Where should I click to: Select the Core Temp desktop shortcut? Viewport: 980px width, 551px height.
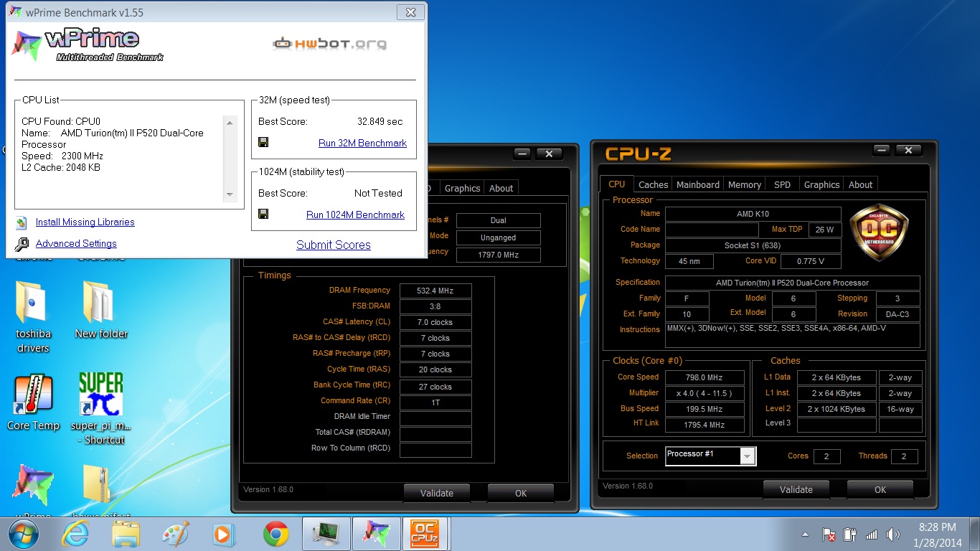[x=33, y=402]
